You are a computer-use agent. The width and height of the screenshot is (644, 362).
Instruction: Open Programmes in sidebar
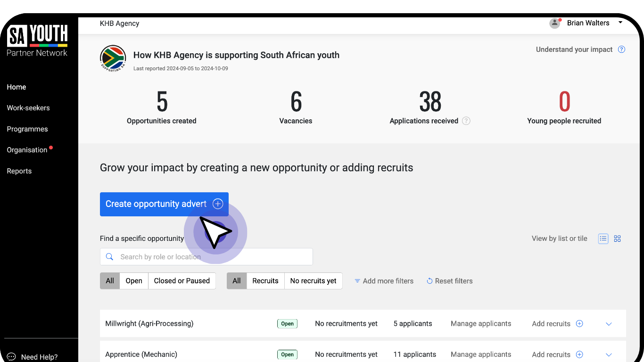click(x=27, y=129)
